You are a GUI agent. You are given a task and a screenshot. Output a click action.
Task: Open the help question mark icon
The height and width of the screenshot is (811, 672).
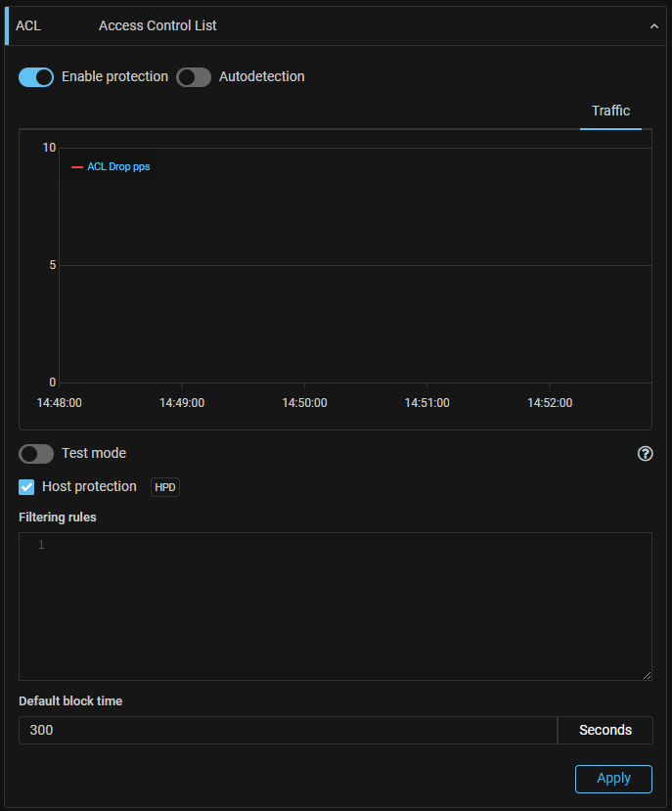645,454
